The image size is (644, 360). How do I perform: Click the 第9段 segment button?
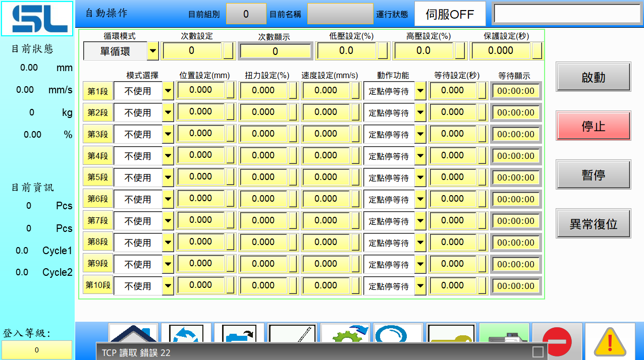point(98,264)
